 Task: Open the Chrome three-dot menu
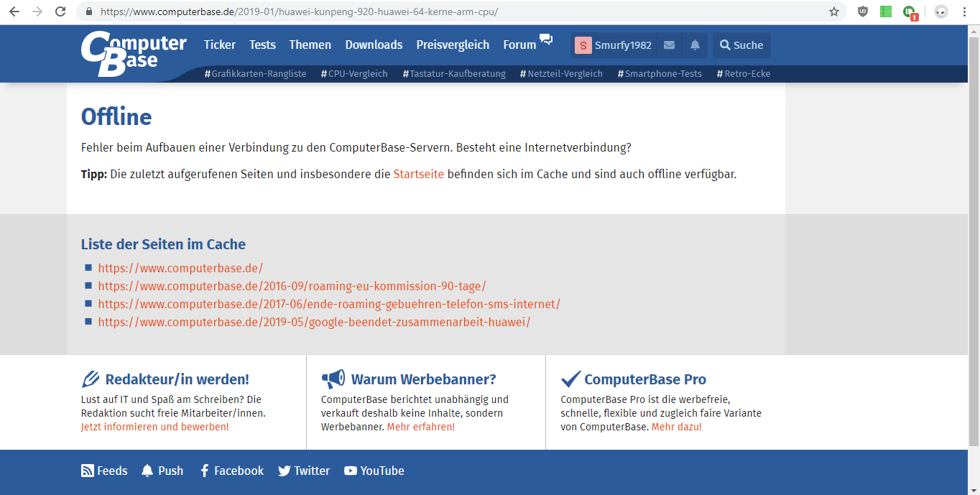point(964,11)
